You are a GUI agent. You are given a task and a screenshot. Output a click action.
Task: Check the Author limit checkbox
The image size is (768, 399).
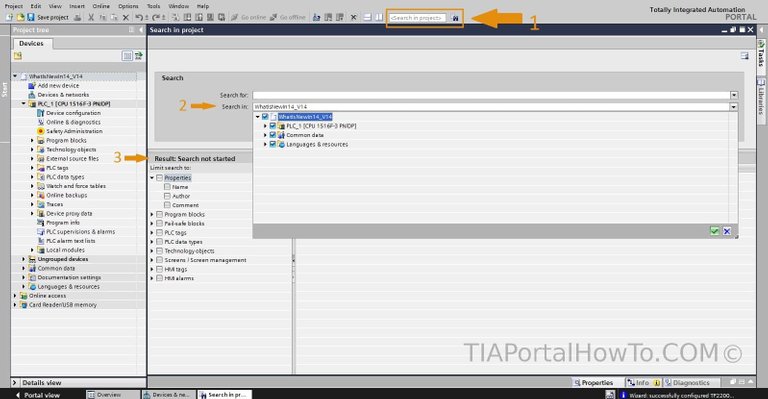click(168, 196)
